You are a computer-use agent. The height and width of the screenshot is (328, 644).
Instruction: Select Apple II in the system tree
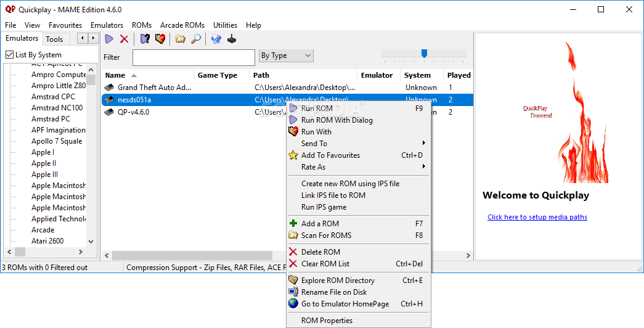tap(44, 163)
